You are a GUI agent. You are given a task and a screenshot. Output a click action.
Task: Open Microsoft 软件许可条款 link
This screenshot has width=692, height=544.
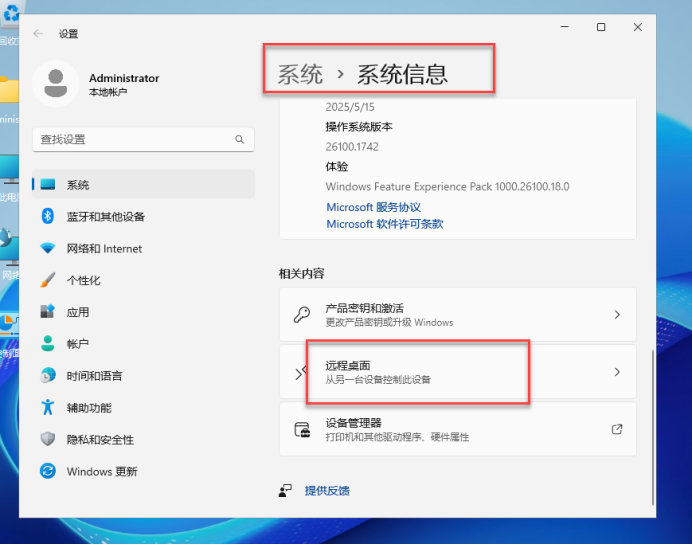coord(384,224)
